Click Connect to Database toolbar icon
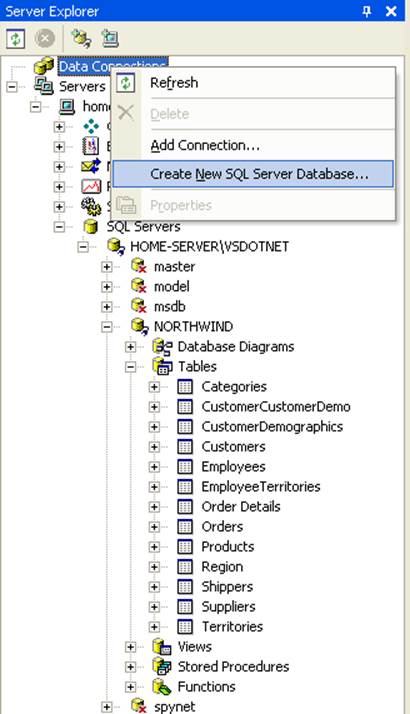 pos(81,38)
